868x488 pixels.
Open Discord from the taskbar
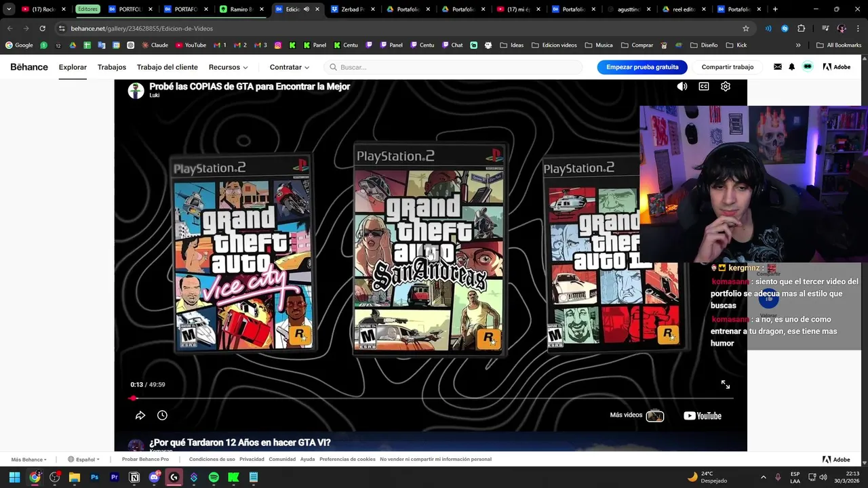154,477
